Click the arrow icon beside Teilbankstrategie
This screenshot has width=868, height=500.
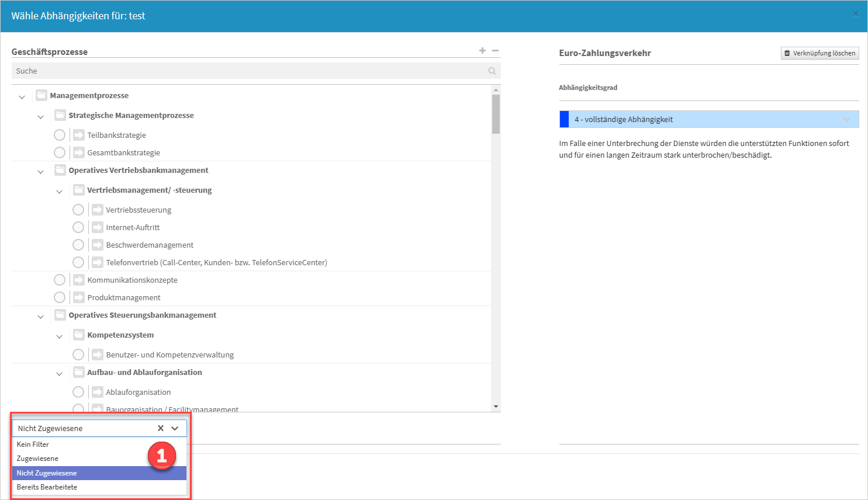[x=79, y=135]
